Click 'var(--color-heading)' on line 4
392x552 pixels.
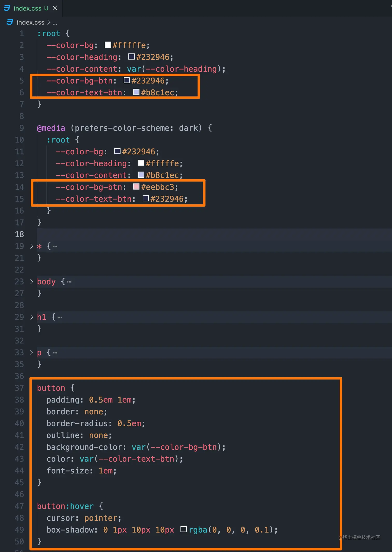174,69
